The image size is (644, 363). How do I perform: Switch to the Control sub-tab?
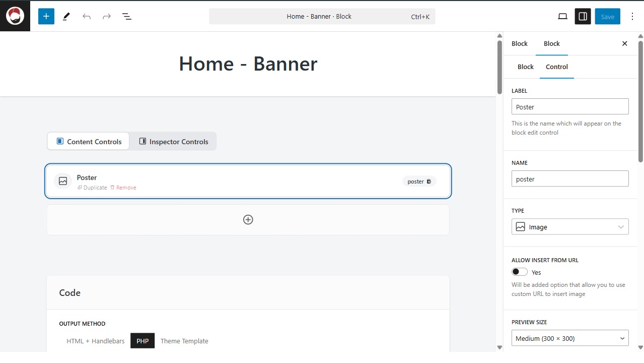coord(556,67)
